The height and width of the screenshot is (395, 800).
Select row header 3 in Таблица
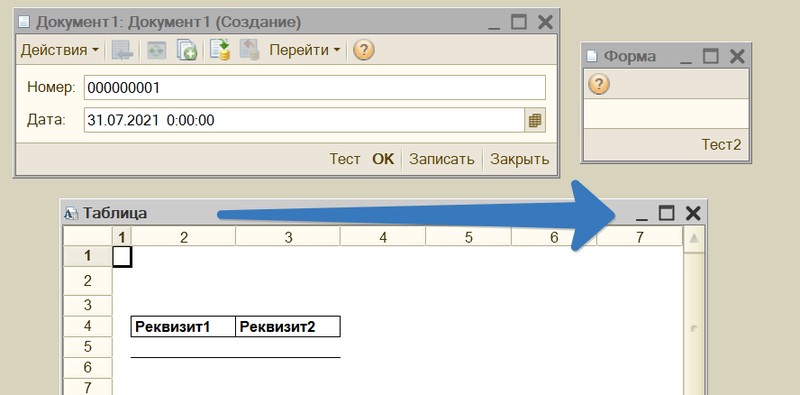[87, 305]
